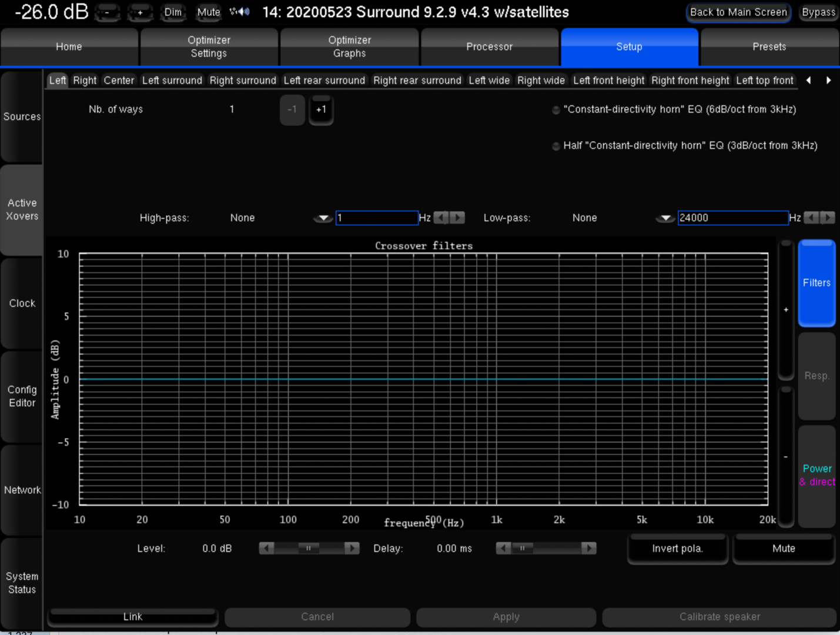Toggle the Dim button
Screen dimensions: 840x635
pyautogui.click(x=173, y=12)
